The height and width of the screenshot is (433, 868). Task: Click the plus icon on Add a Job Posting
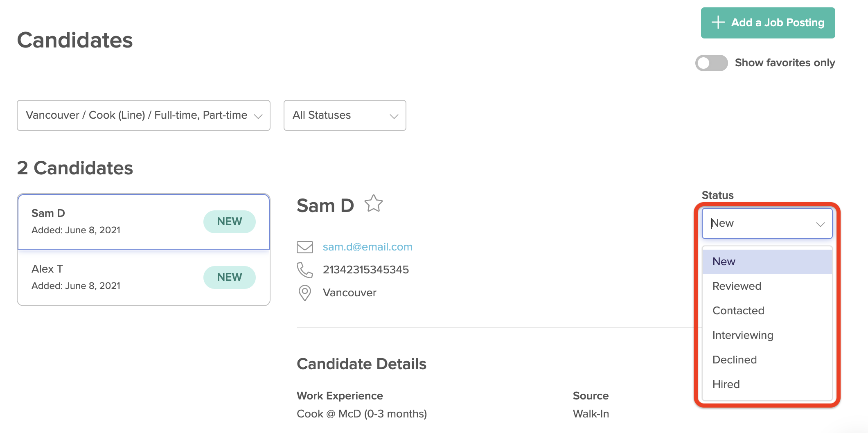click(718, 23)
